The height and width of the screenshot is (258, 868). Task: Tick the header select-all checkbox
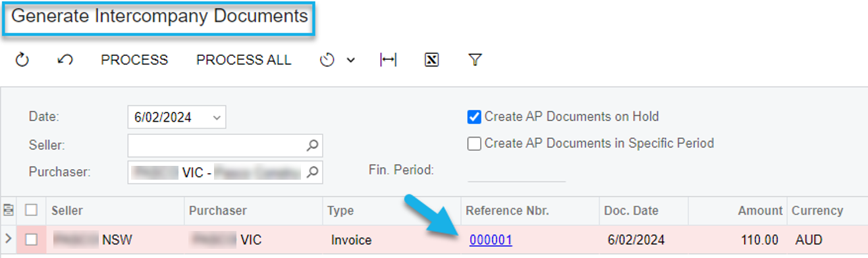coord(31,211)
